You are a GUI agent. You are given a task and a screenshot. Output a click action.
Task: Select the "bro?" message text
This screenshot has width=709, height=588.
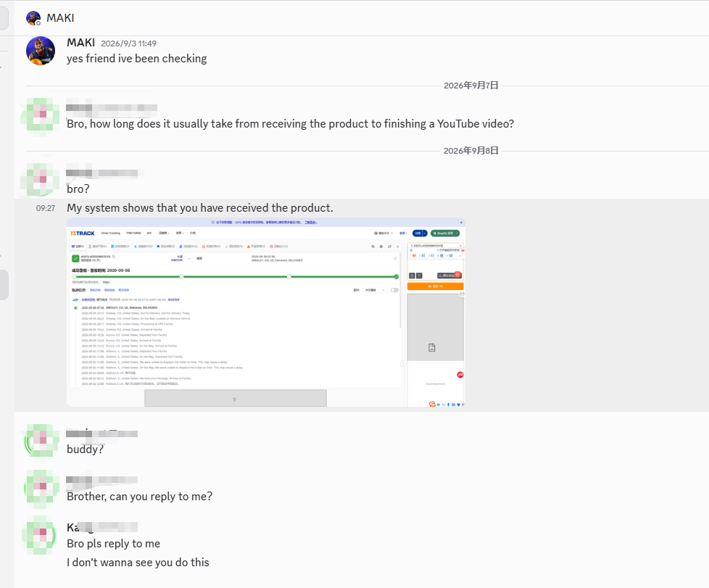point(78,189)
